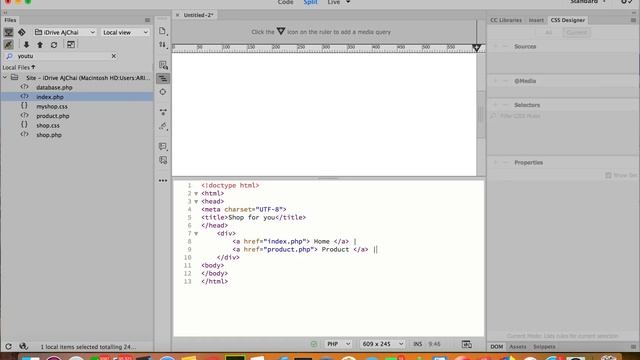
Task: Switch to Live view
Action: pyautogui.click(x=333, y=2)
